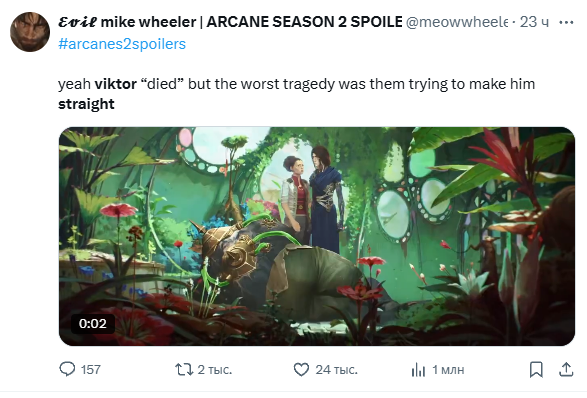Bookmark this tweet
Screen dimensions: 587x398
(x=536, y=370)
